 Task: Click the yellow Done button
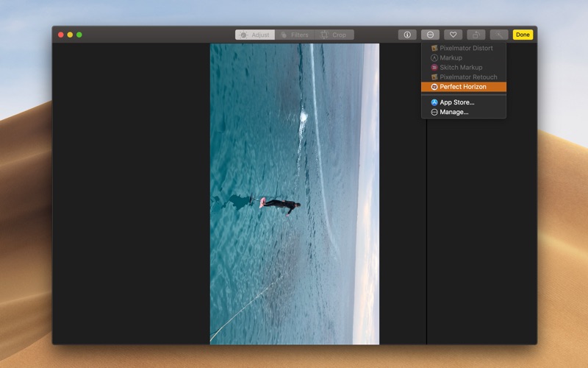[x=523, y=35]
